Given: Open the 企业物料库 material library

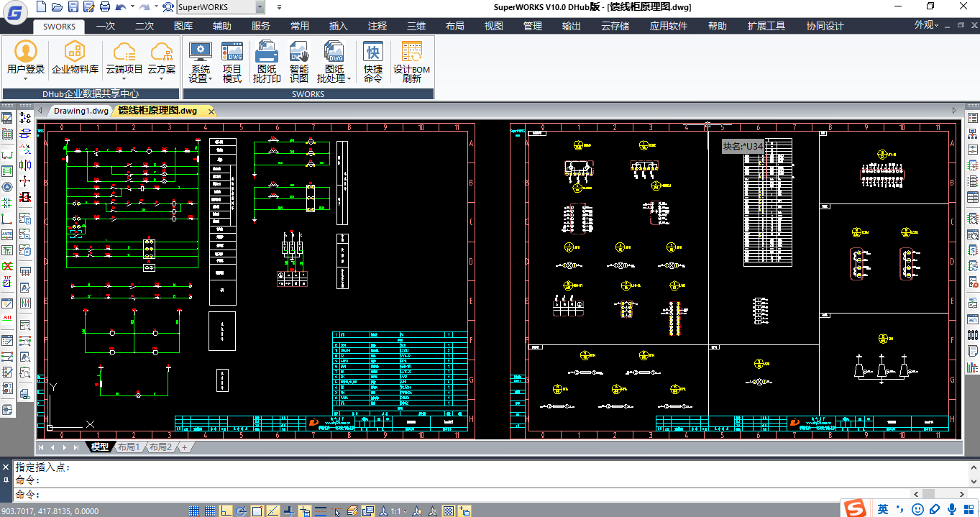Looking at the screenshot, I should pos(75,58).
